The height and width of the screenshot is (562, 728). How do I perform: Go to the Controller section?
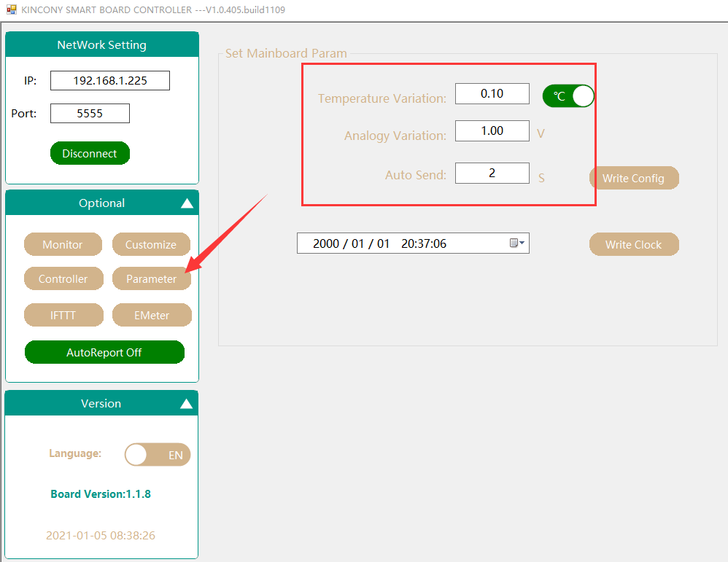tap(63, 279)
